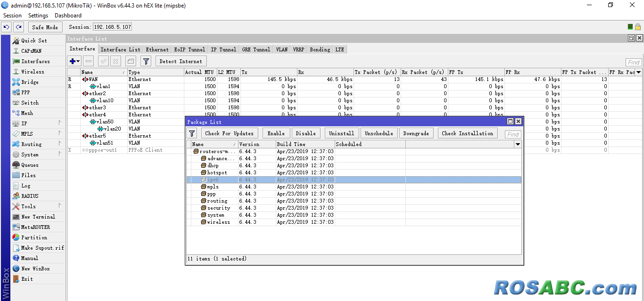Switch to the LTE tab
Viewport: 644px width, 301px height.
[340, 49]
